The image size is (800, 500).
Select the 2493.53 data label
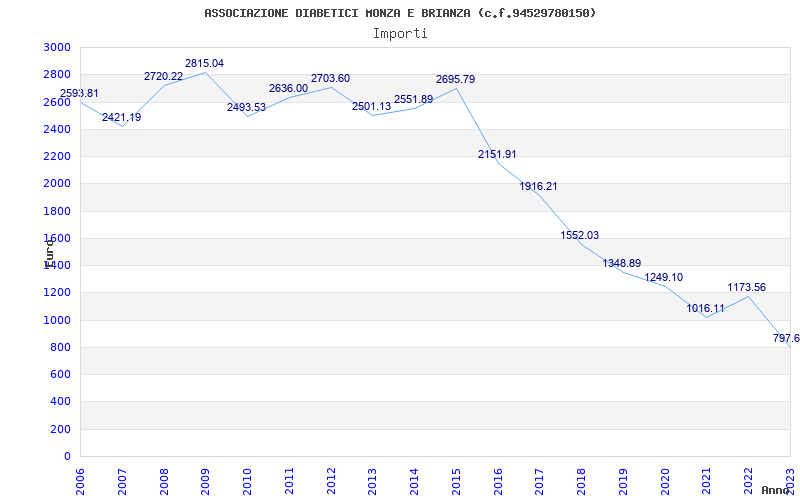click(246, 107)
